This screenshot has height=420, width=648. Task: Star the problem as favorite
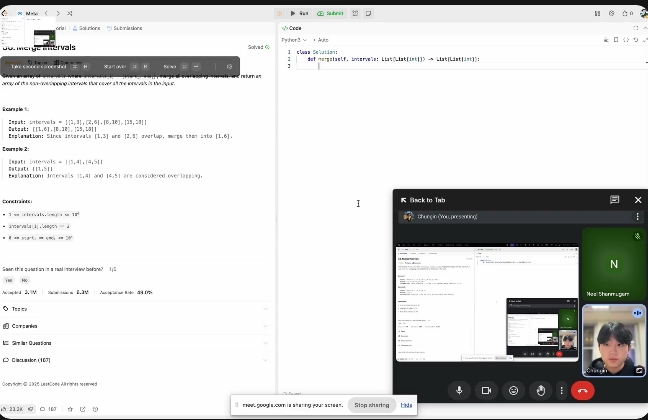tap(70, 409)
